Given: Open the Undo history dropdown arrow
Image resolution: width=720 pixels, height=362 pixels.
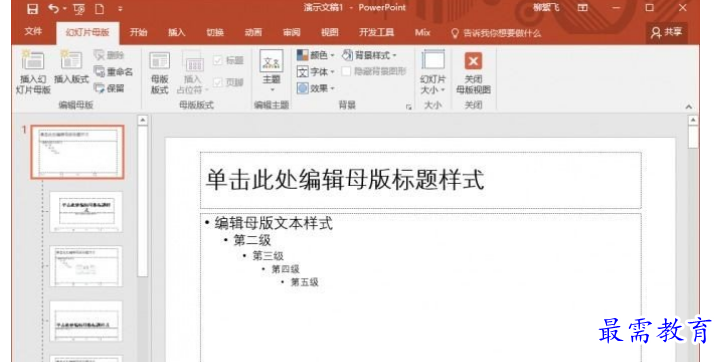Looking at the screenshot, I should pyautogui.click(x=64, y=9).
